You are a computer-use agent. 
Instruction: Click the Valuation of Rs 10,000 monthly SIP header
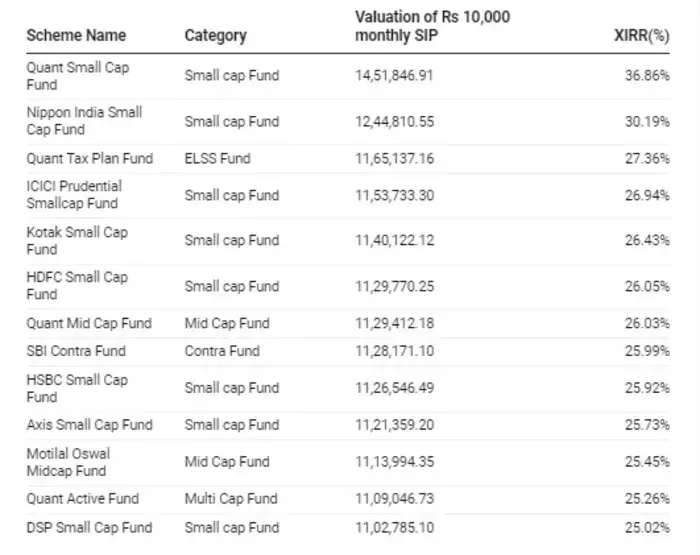[418, 27]
